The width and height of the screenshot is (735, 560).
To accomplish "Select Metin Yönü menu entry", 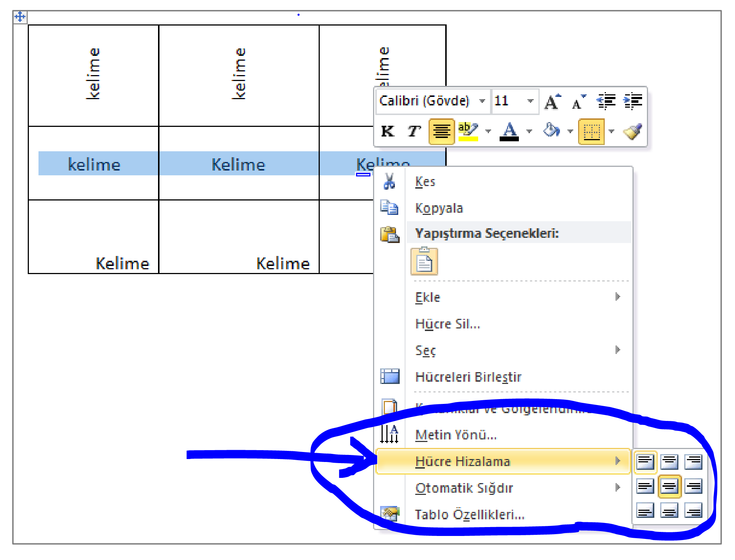I will click(x=456, y=435).
